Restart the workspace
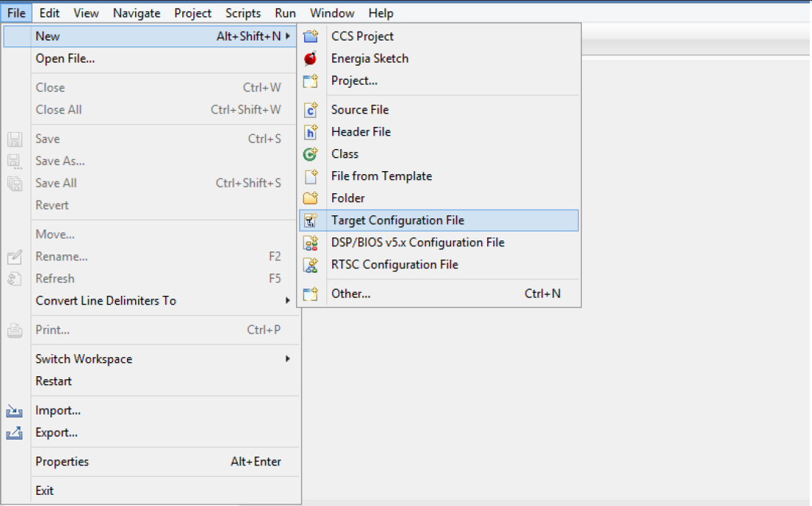This screenshot has height=506, width=812. click(52, 381)
